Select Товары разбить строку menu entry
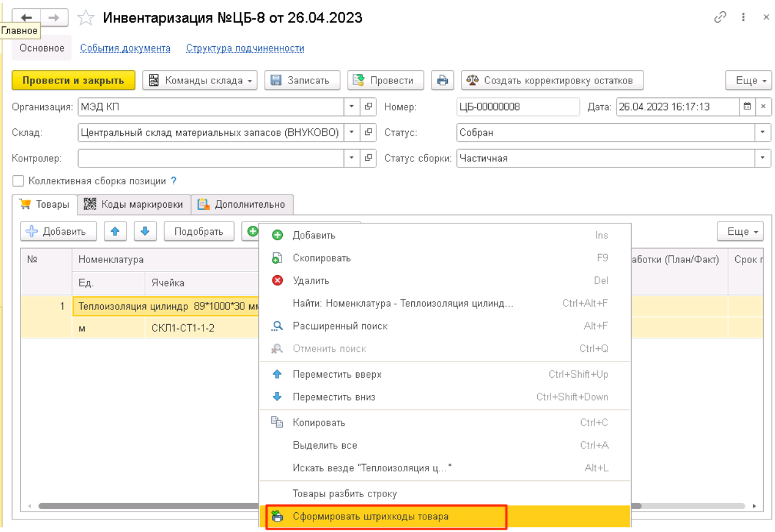 (445, 494)
